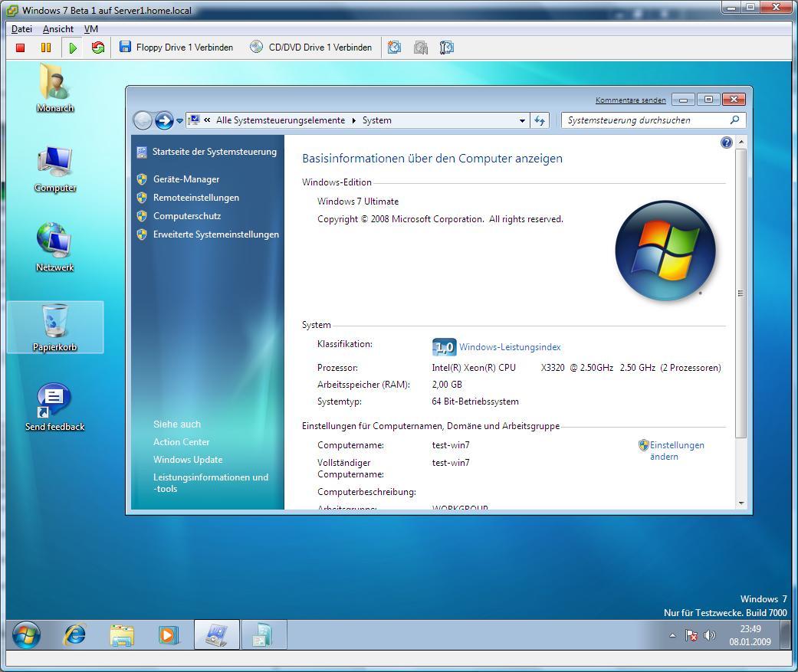Launch Windows Media Player from taskbar
Image resolution: width=798 pixels, height=672 pixels.
169,635
